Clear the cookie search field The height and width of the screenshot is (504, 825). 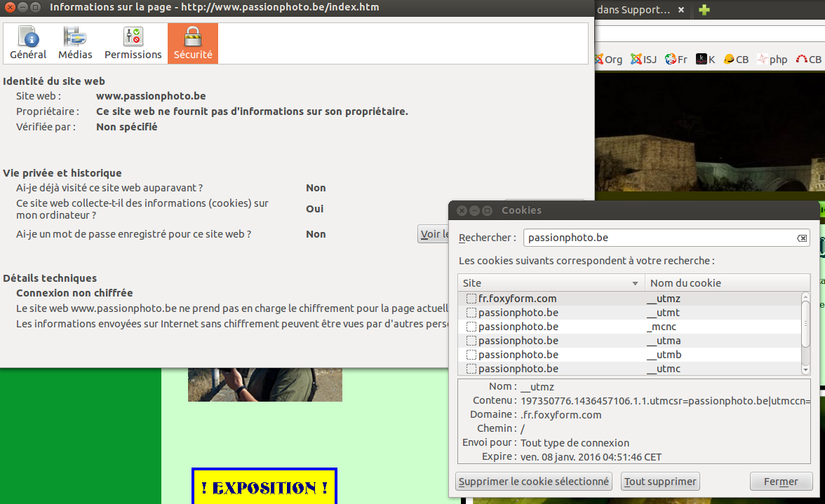802,238
